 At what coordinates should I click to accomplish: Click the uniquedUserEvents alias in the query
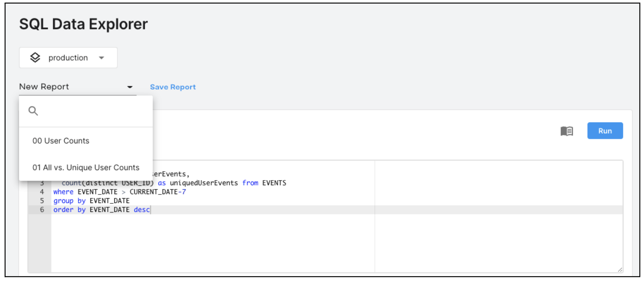[x=204, y=183]
